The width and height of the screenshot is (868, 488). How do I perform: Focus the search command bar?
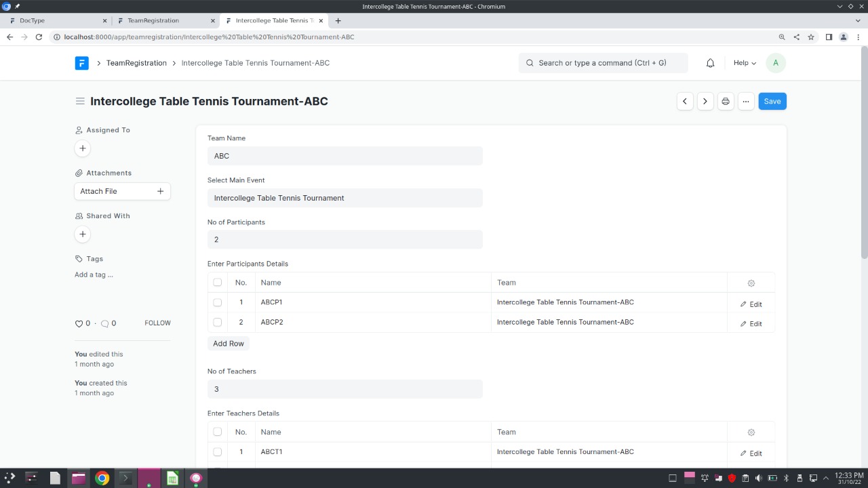click(x=603, y=63)
